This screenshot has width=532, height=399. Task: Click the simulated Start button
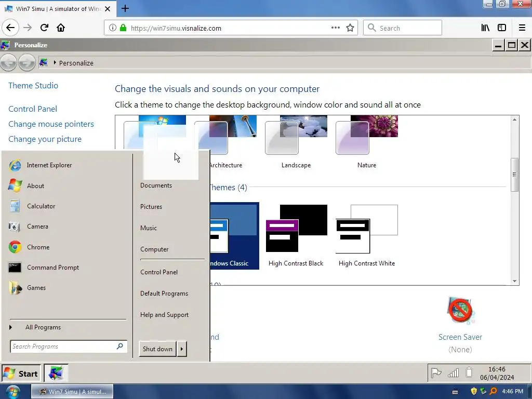pos(21,374)
